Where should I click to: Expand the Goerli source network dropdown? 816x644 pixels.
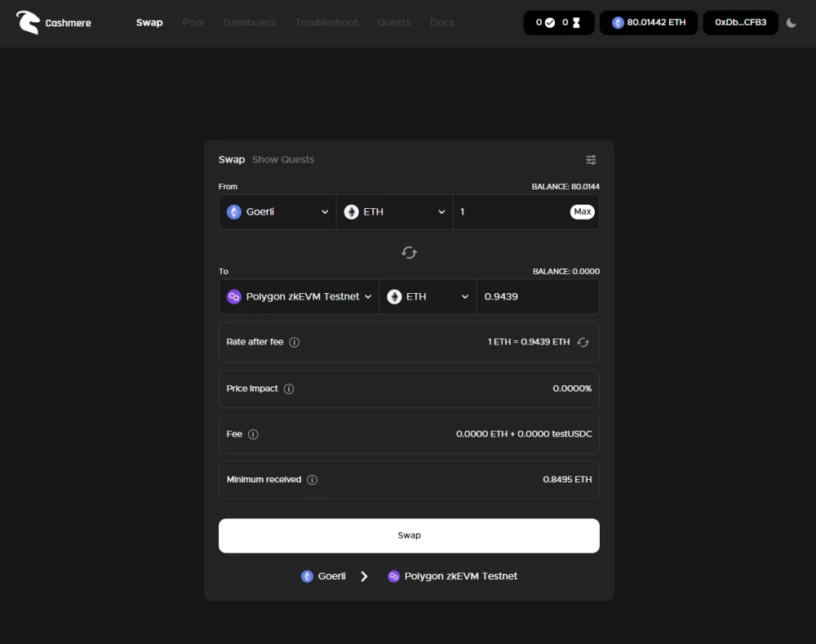(x=278, y=212)
